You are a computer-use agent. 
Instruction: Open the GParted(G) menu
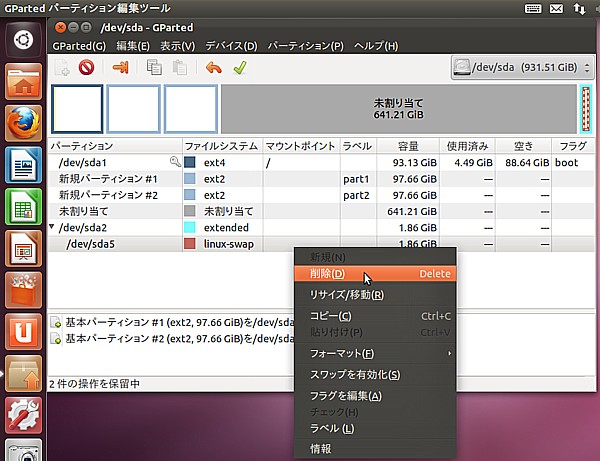pyautogui.click(x=79, y=46)
